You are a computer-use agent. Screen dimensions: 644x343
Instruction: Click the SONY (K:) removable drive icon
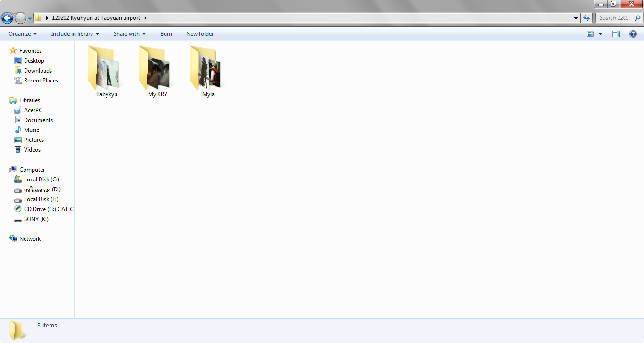(x=18, y=219)
